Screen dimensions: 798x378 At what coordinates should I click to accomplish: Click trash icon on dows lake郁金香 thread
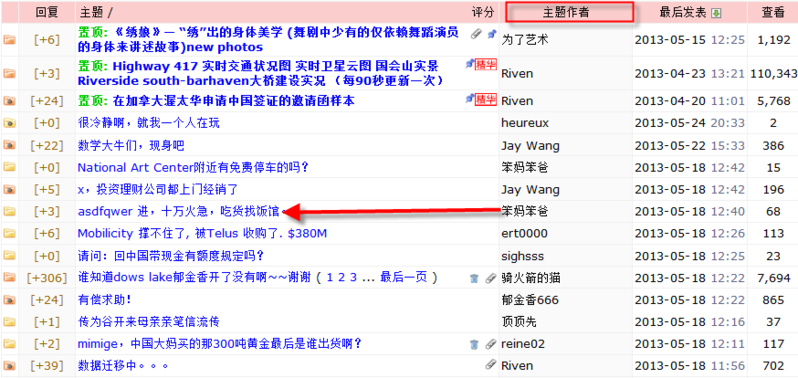click(x=474, y=278)
